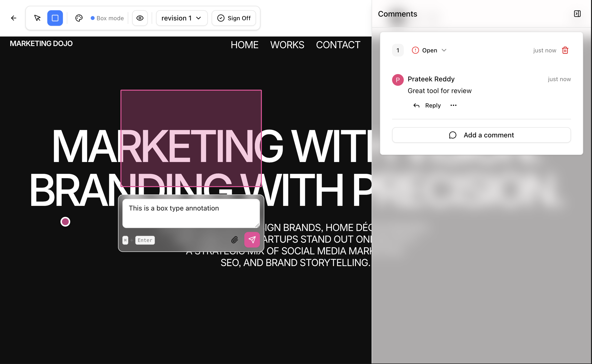Send the box annotation comment
The height and width of the screenshot is (364, 592).
(x=252, y=240)
